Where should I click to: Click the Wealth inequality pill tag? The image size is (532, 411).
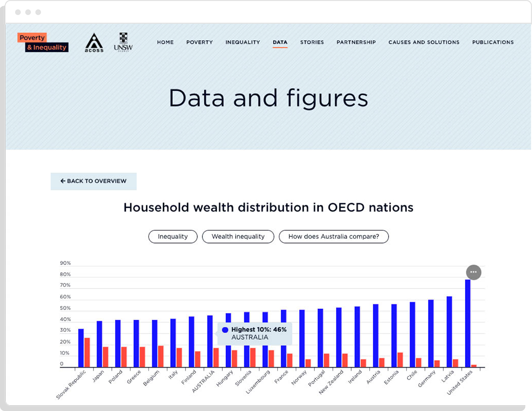point(238,237)
